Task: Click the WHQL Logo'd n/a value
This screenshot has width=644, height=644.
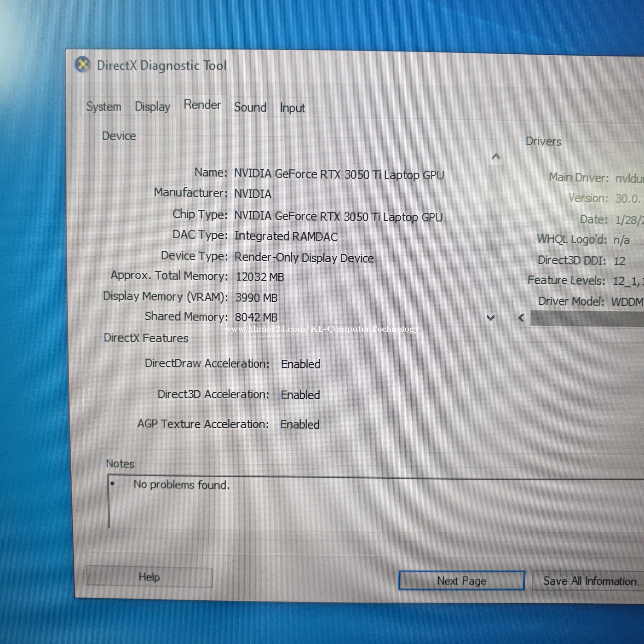Action: (621, 240)
